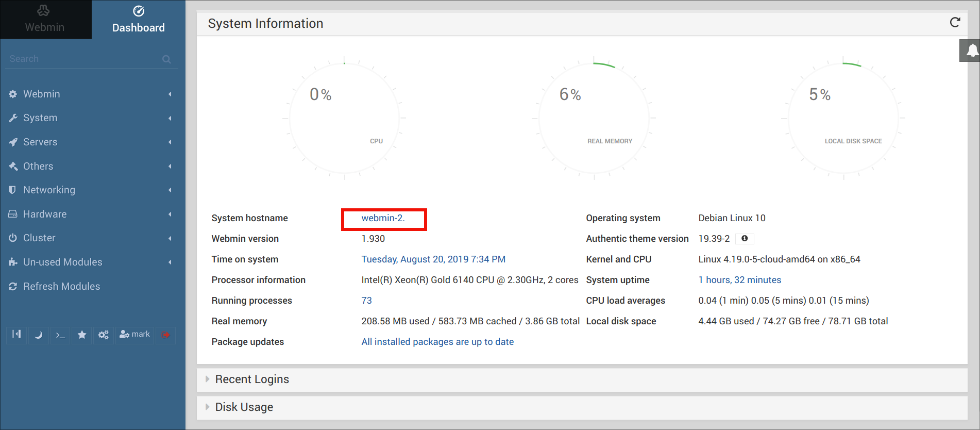The height and width of the screenshot is (430, 980).
Task: Click the System Information panel heading
Action: 265,24
